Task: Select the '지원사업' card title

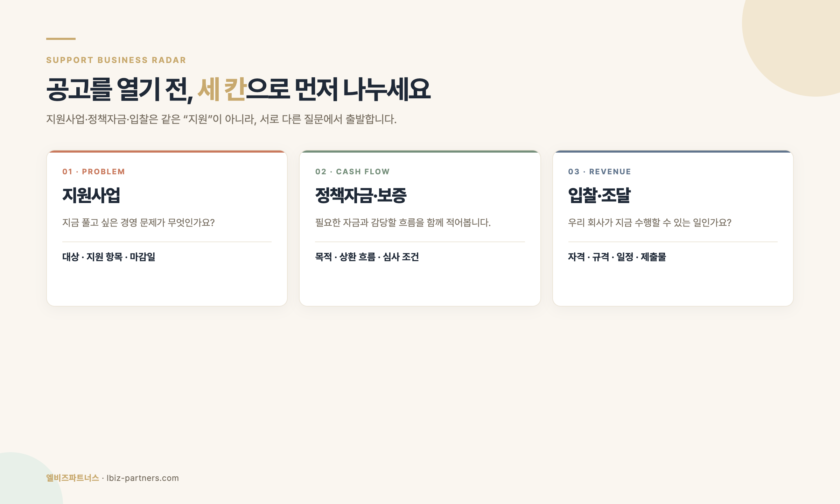Action: click(x=91, y=195)
